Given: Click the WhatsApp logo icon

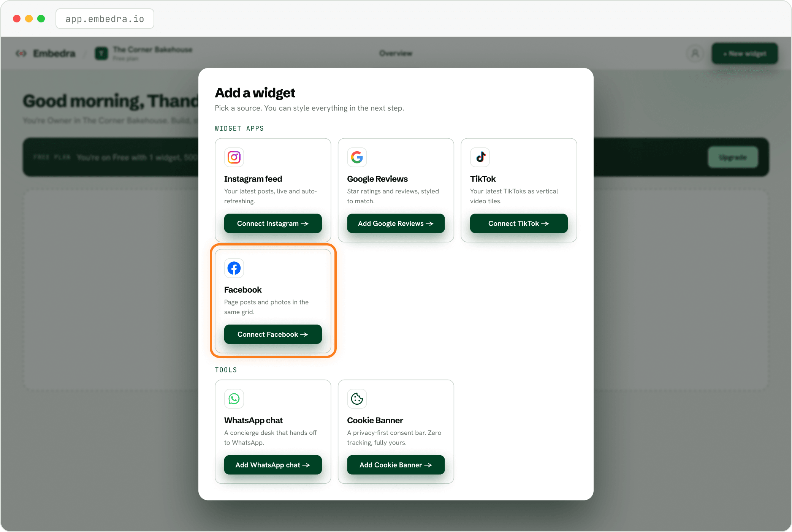Looking at the screenshot, I should point(234,399).
